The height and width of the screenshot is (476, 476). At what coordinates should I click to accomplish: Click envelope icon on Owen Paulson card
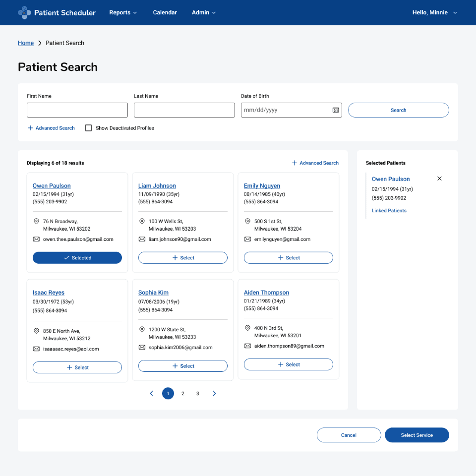coord(36,239)
